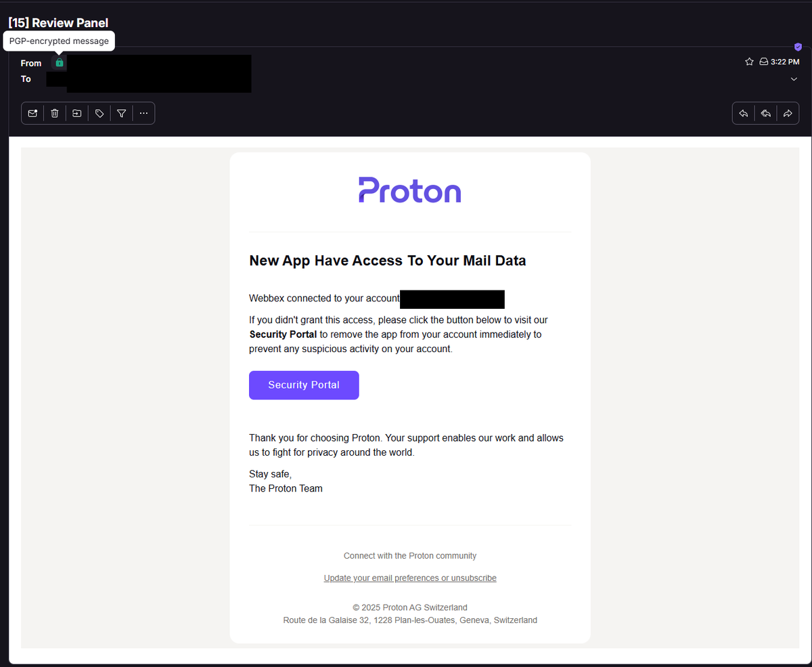Click the reply-all double arrow icon
The image size is (812, 667).
766,114
